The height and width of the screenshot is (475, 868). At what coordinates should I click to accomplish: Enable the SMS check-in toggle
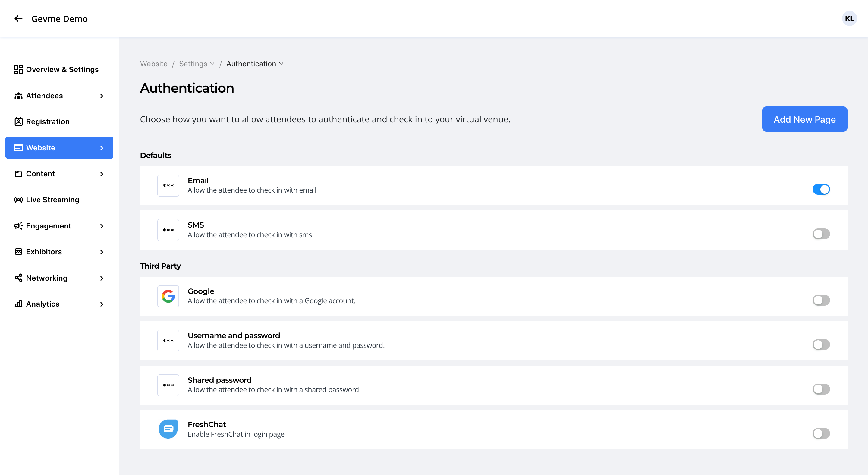(821, 234)
